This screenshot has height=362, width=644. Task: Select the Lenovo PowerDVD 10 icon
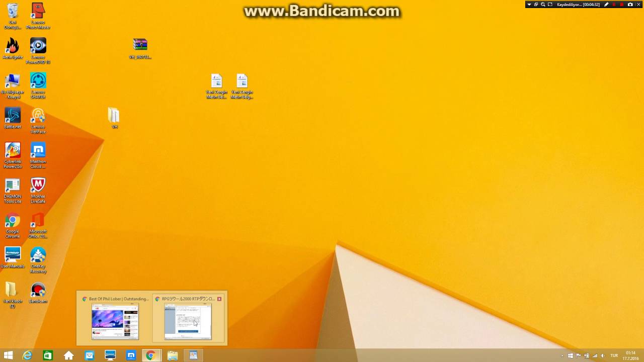click(x=38, y=51)
